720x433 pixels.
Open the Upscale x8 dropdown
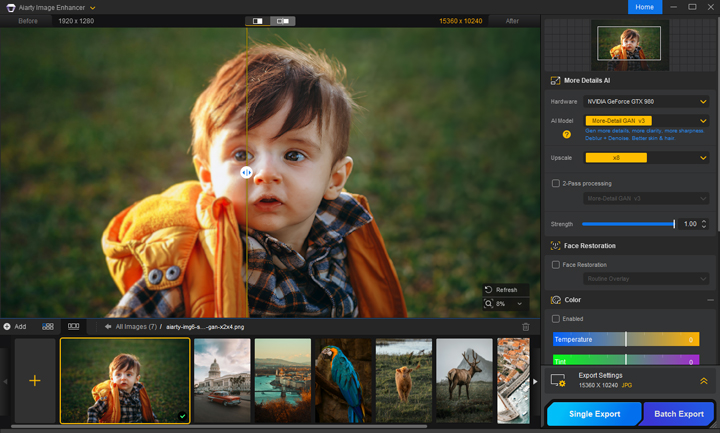646,158
